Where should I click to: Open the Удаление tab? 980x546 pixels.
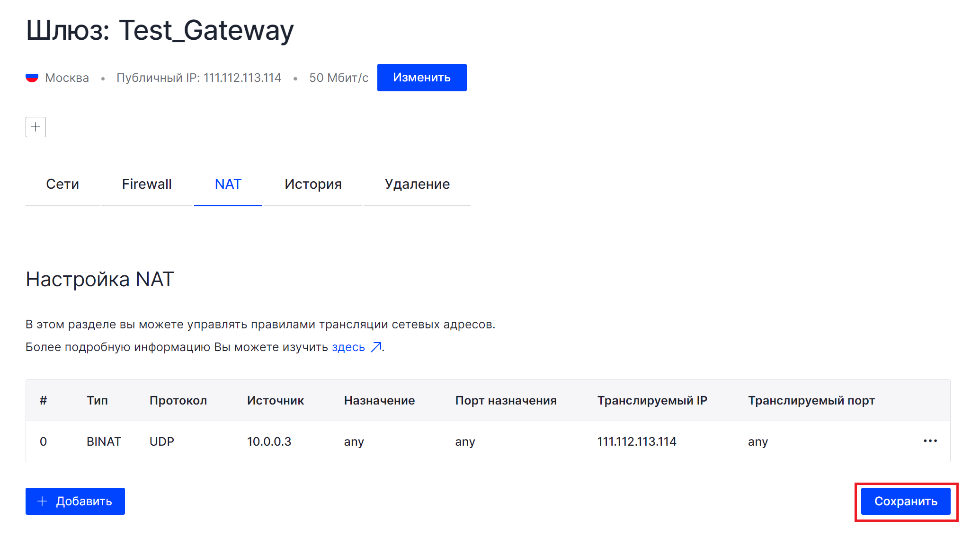(417, 184)
